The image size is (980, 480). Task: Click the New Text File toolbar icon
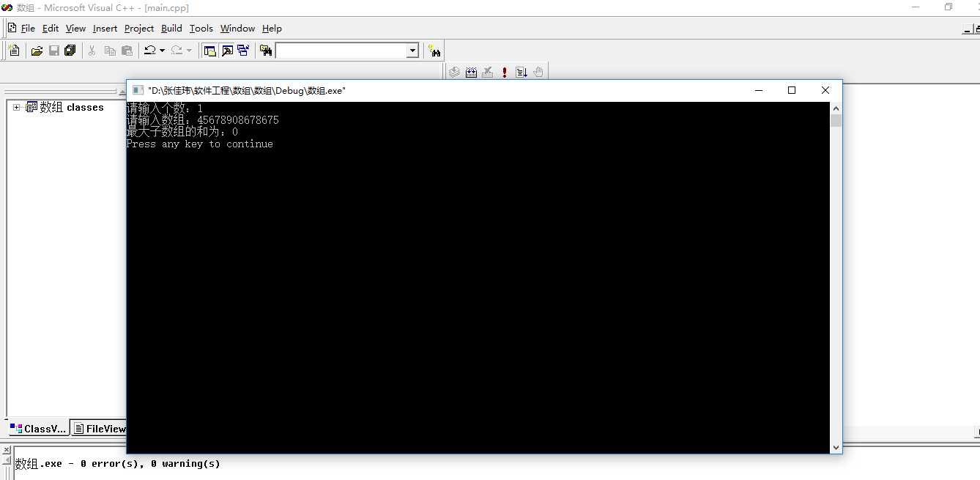14,51
